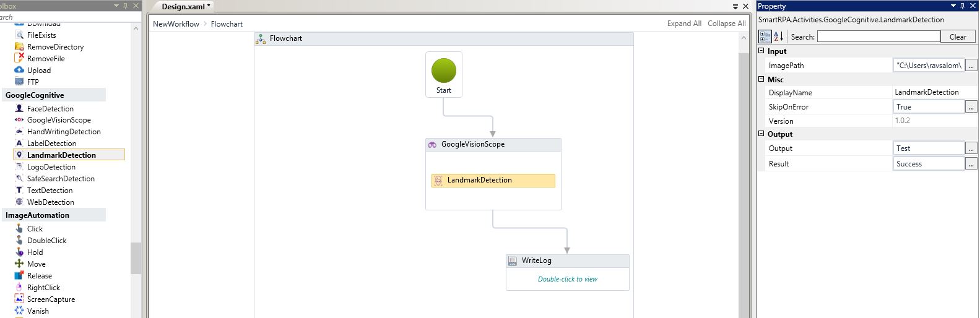Collapse the Misc property section
Image resolution: width=980 pixels, height=318 pixels.
point(761,79)
